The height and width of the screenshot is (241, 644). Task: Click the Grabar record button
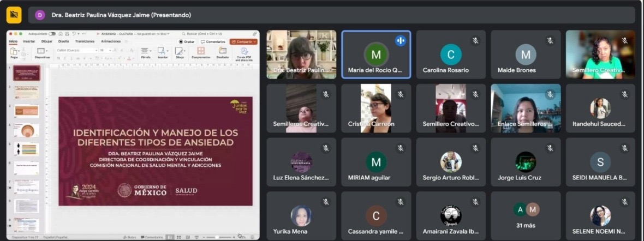click(187, 41)
